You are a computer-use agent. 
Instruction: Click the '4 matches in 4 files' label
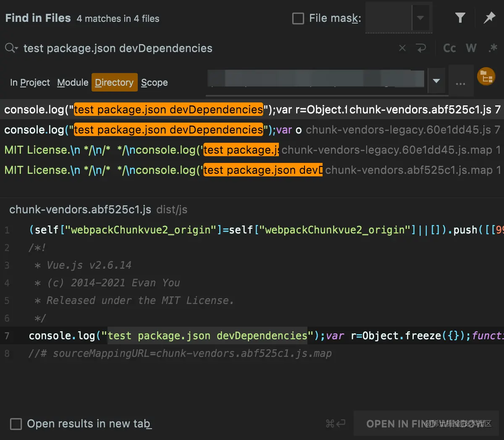click(x=118, y=18)
